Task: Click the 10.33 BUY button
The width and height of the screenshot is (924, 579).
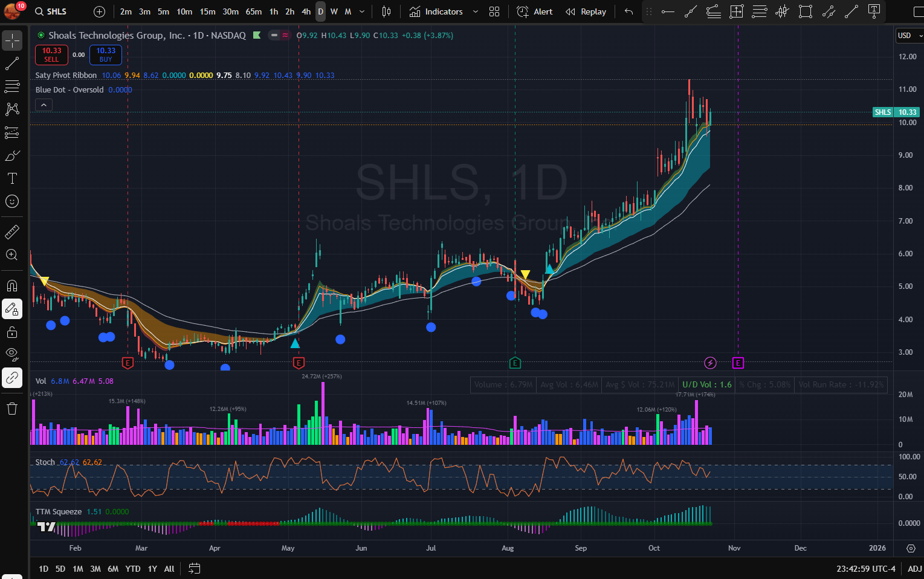Action: (x=106, y=55)
